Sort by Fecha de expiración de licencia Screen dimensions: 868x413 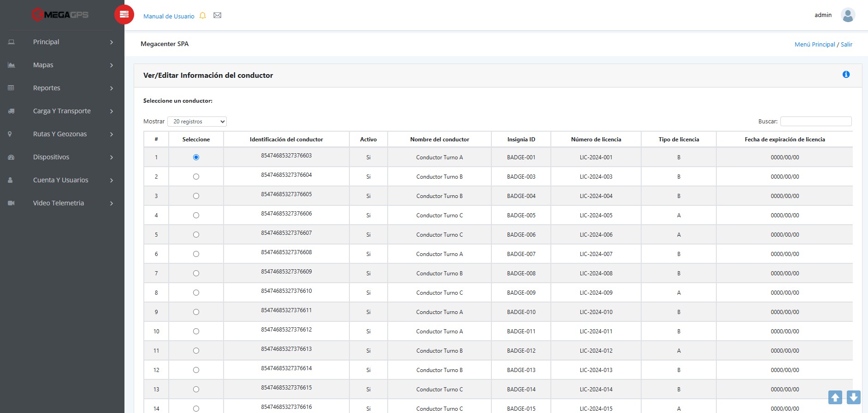pos(785,140)
